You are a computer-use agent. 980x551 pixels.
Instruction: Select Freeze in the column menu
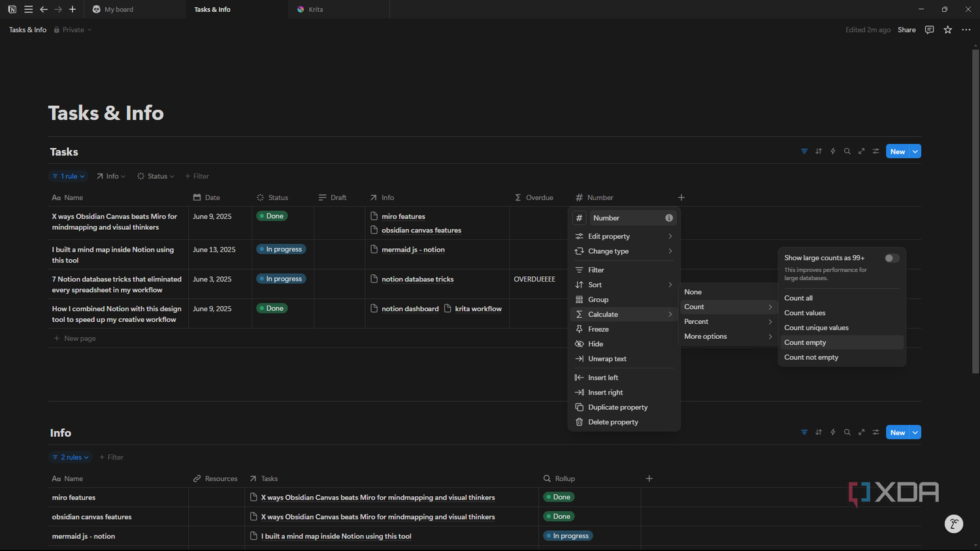[624, 330]
